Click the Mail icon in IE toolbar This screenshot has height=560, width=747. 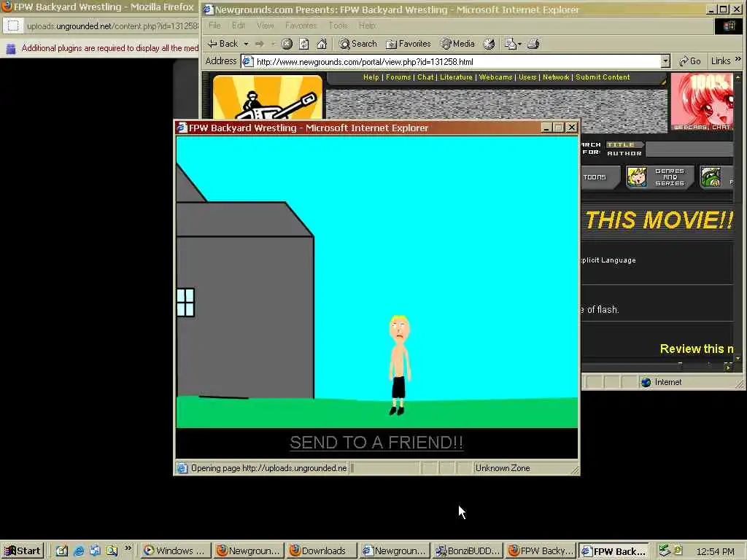coord(510,44)
